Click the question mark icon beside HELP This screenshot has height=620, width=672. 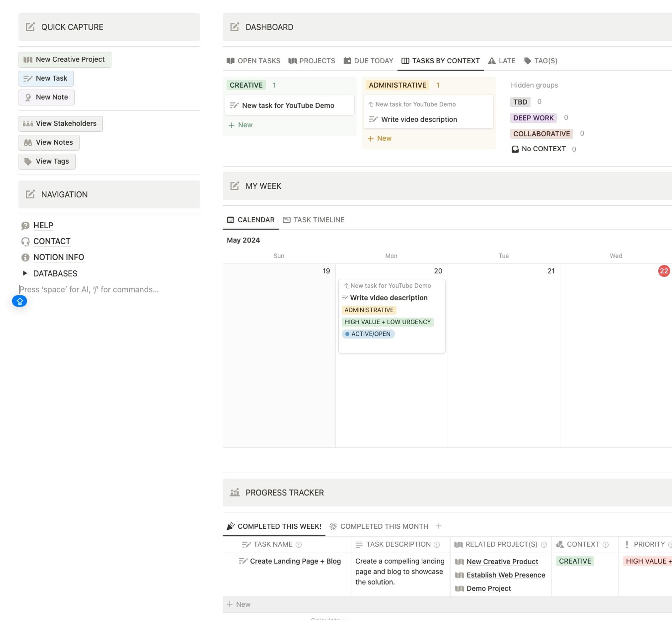[25, 226]
